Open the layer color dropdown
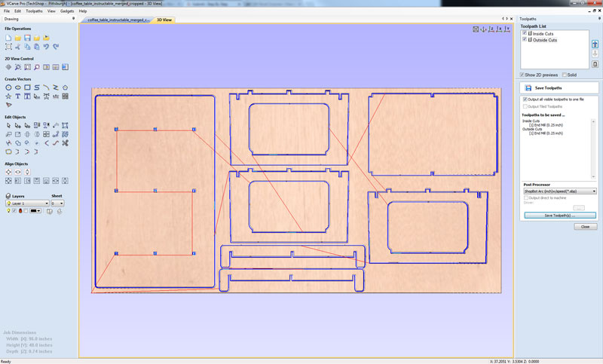Image resolution: width=603 pixels, height=364 pixels. [35, 210]
